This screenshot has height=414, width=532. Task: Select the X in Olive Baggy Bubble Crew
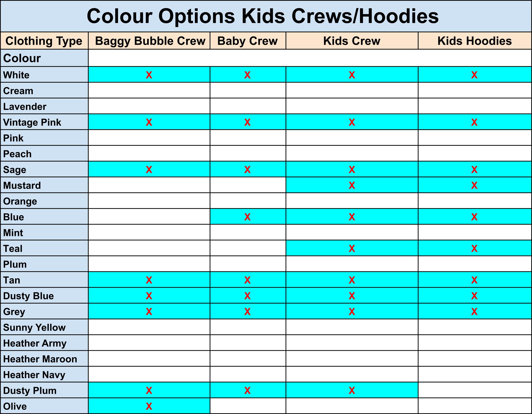point(149,406)
